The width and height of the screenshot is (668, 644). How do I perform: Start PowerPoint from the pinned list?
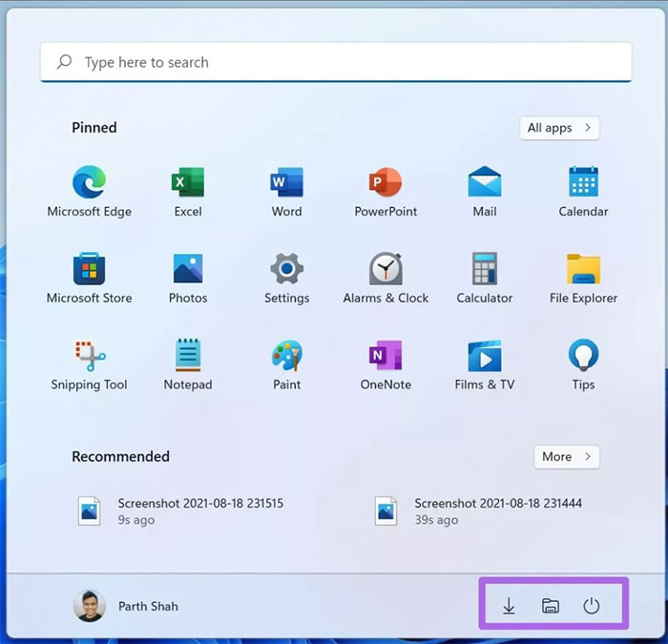(386, 182)
